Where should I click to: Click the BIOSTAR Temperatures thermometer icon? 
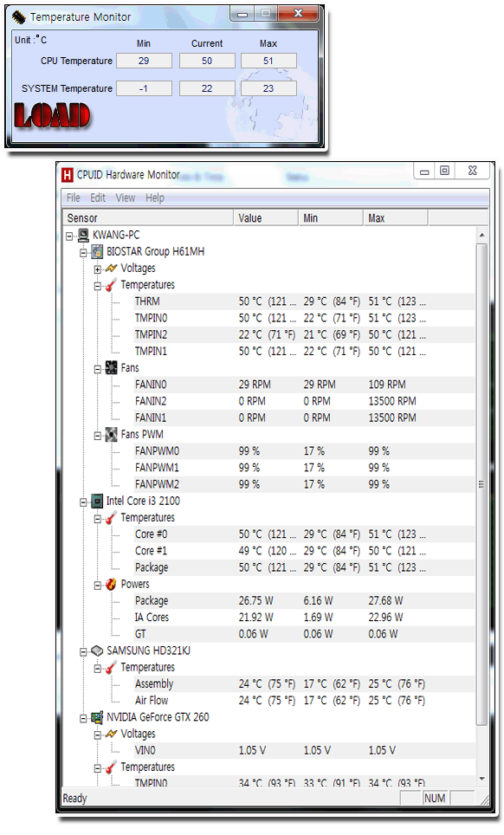point(111,285)
